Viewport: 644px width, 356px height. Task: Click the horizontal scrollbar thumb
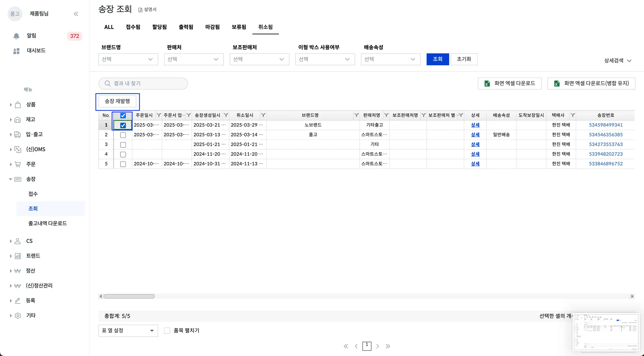[x=129, y=296]
